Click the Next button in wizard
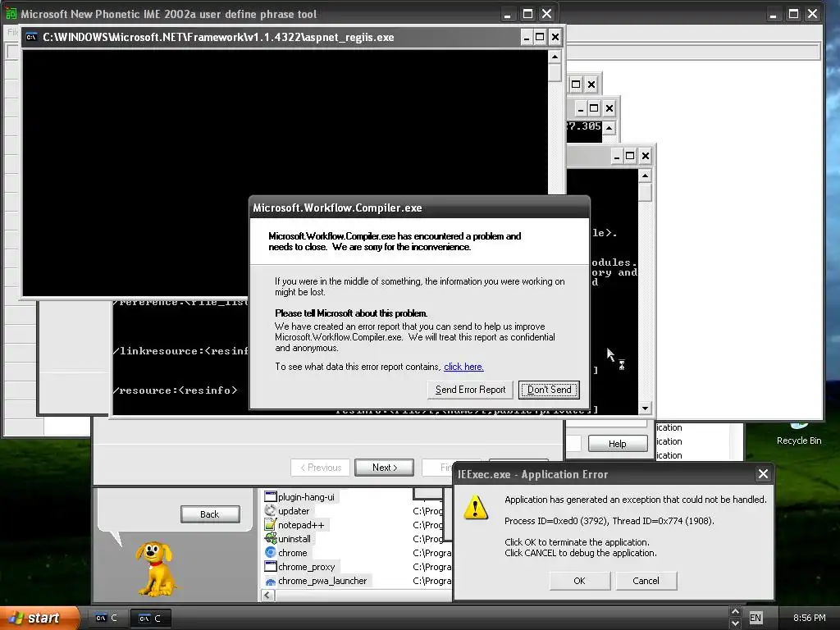840x630 pixels. click(x=384, y=467)
